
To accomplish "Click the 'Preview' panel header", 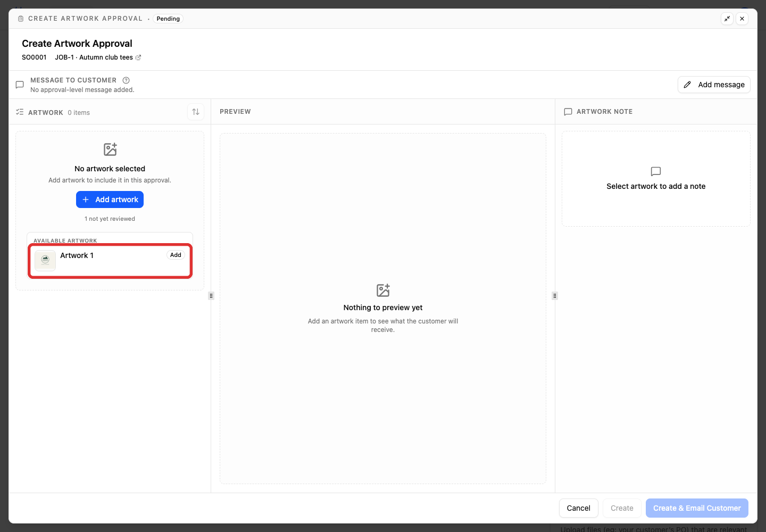I will point(235,112).
